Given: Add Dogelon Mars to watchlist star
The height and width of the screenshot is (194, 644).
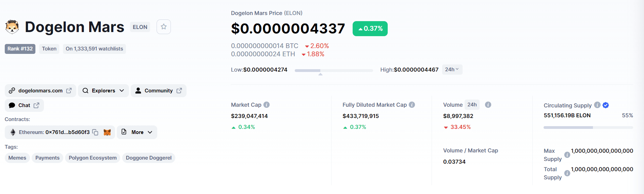Looking at the screenshot, I should 164,27.
